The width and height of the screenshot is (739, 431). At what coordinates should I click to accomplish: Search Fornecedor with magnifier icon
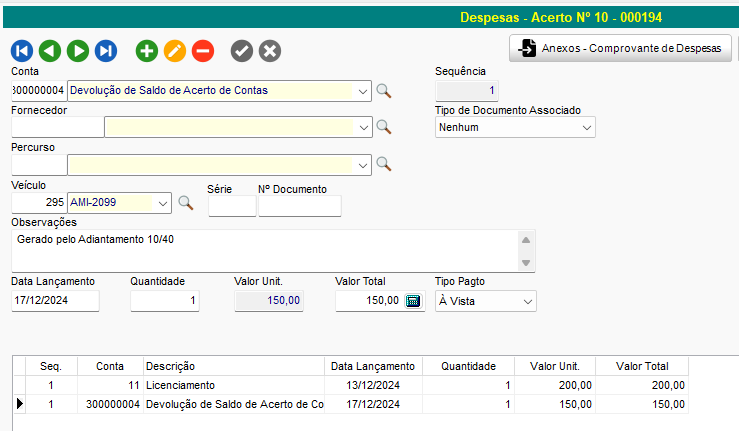tap(383, 127)
